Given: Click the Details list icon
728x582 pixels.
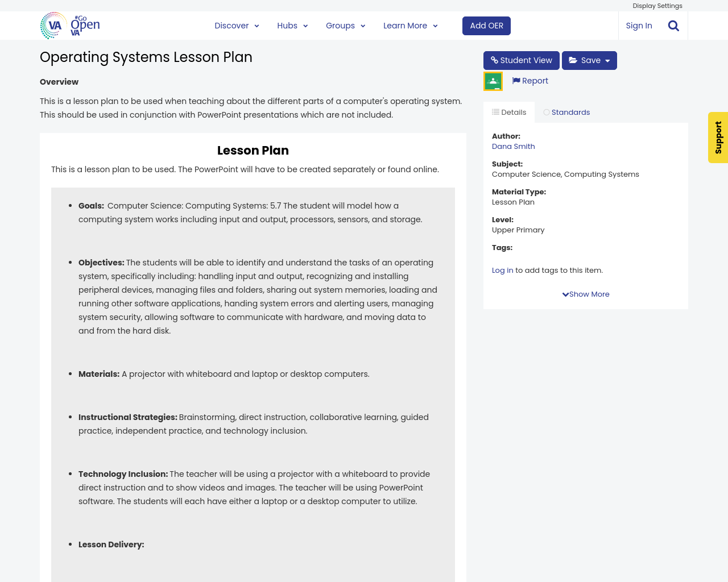Looking at the screenshot, I should (x=497, y=111).
